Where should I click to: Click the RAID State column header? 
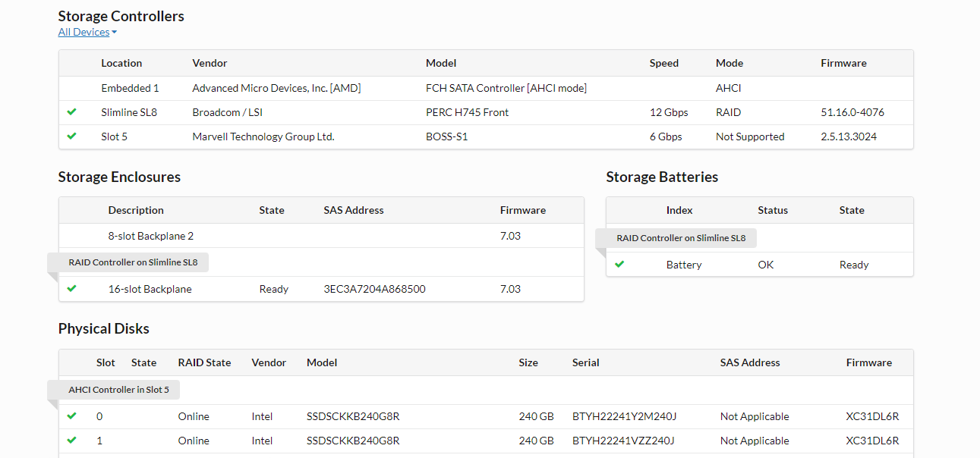tap(204, 362)
